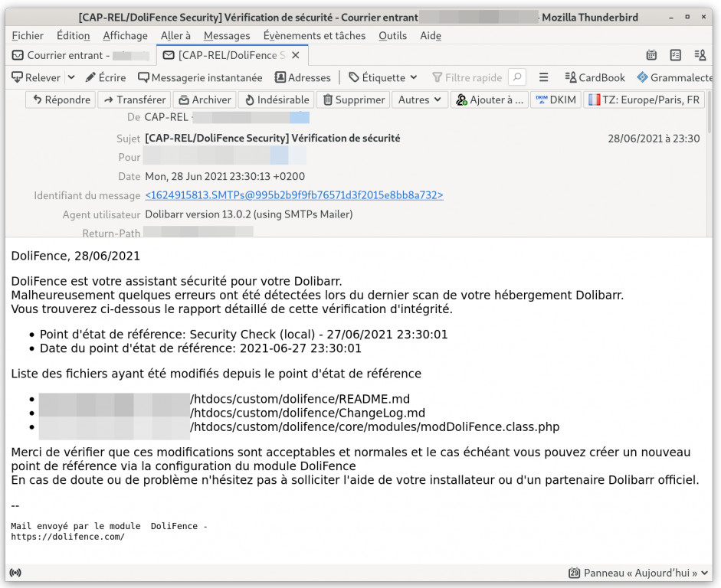
Task: Click the Supprimer button
Action: pyautogui.click(x=353, y=100)
